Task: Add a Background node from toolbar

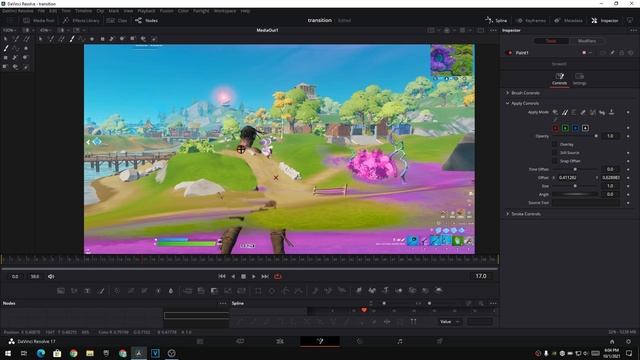Action: point(61,291)
